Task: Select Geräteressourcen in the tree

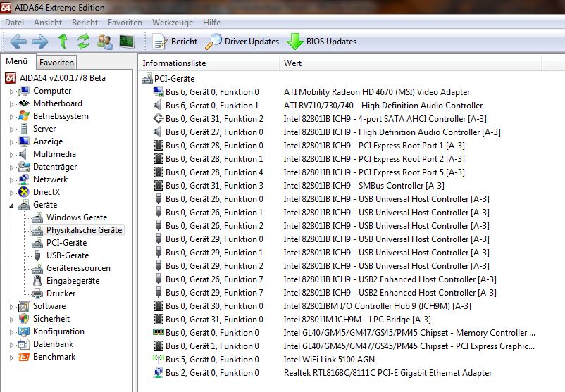Action: [78, 268]
